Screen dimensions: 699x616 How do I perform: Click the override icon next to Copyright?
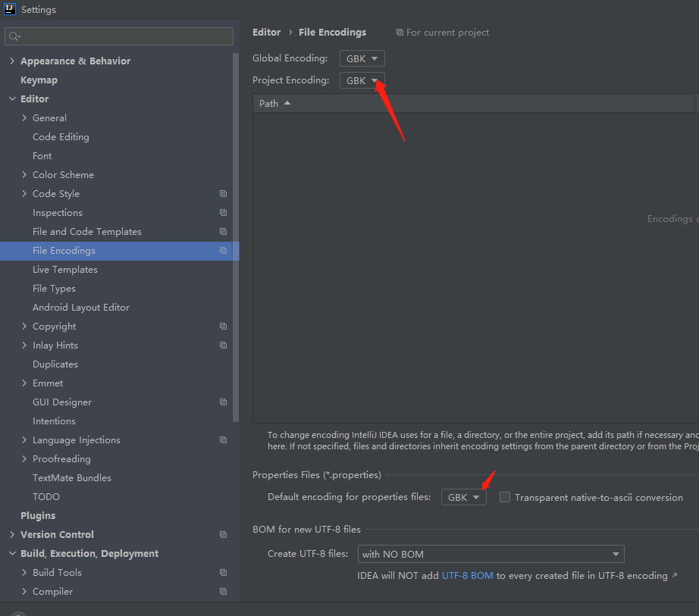point(224,326)
